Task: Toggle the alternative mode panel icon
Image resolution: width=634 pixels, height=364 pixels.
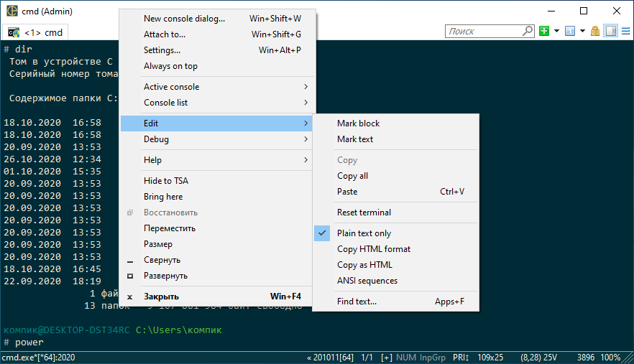Action: point(610,32)
